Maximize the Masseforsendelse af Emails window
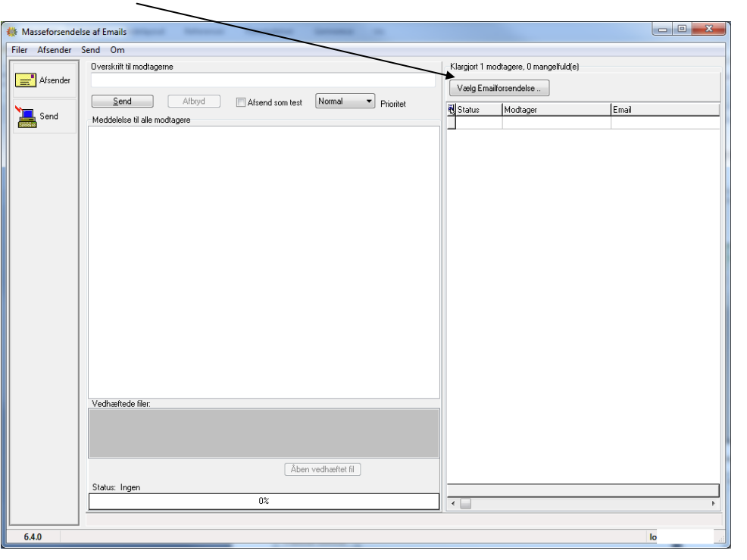 (x=682, y=29)
